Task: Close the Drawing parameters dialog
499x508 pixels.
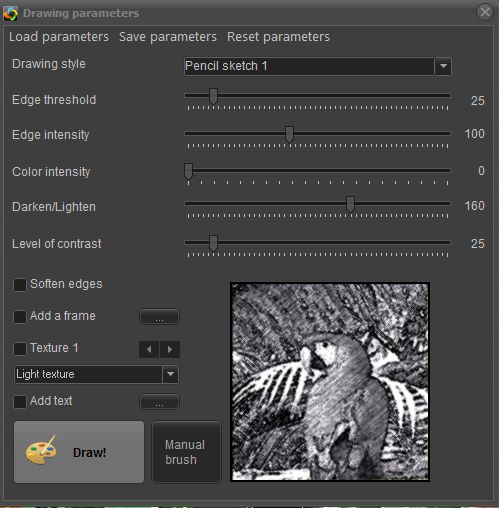Action: click(485, 12)
